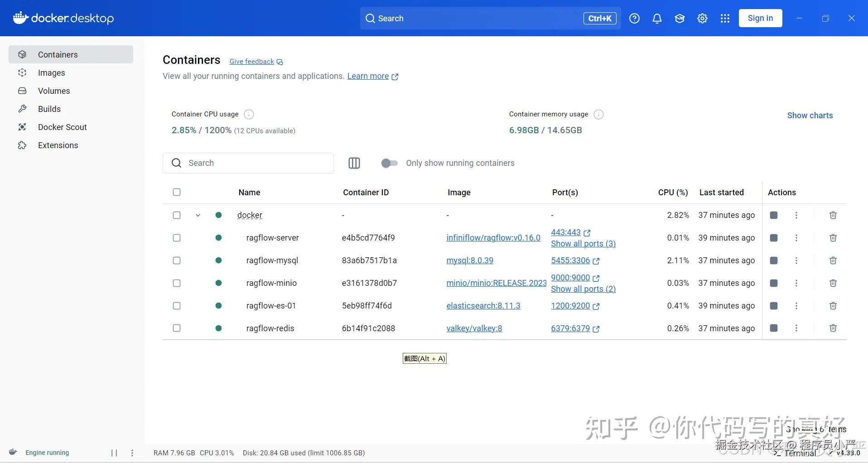Stop the ragflow-mysql container
Screen dimensions: 868x463
click(x=774, y=260)
